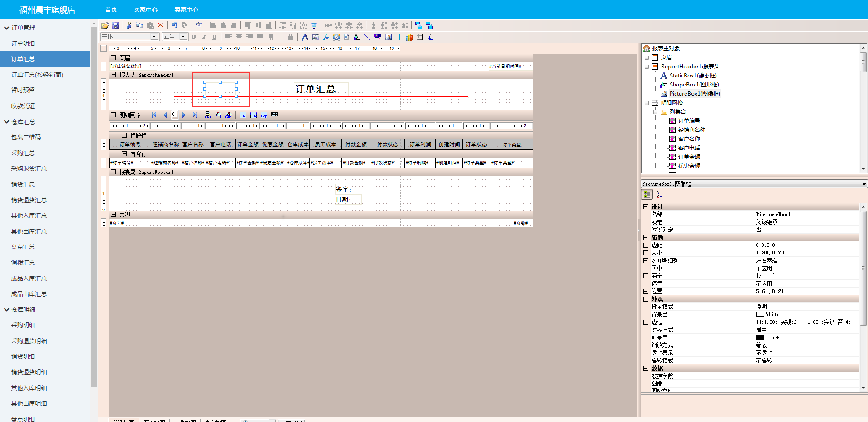Pick the line drawing tool
Viewport: 868px width, 422px height.
point(367,37)
